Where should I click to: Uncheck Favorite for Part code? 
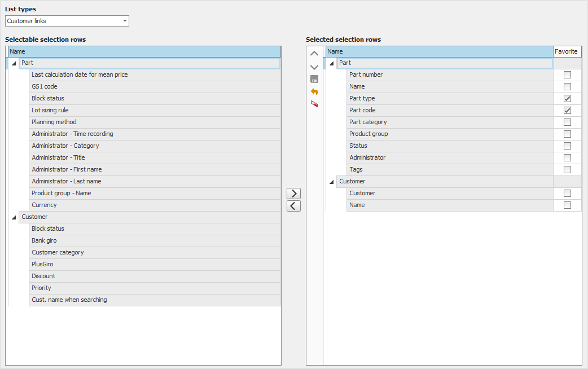(567, 111)
